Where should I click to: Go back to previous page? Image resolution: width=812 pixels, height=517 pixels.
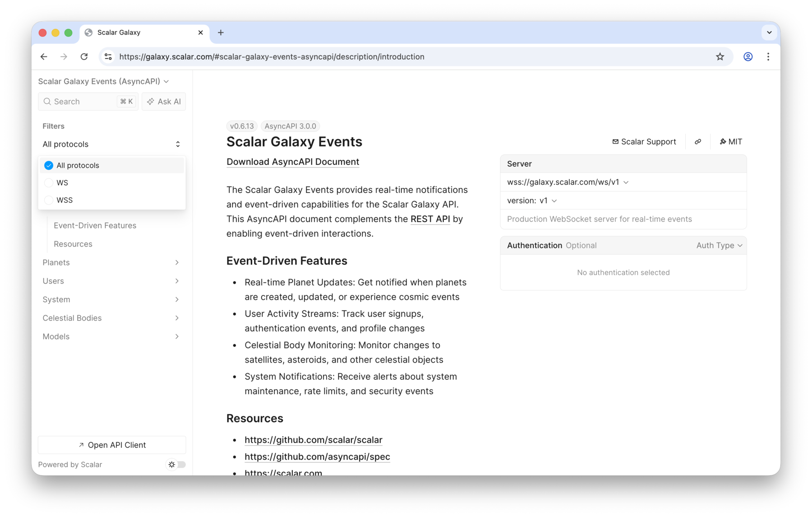tap(44, 57)
